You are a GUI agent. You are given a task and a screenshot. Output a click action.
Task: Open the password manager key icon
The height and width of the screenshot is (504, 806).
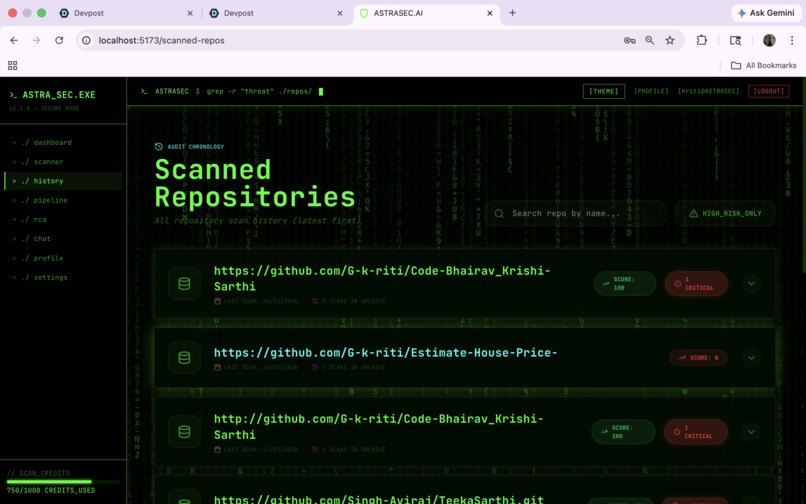coord(629,40)
